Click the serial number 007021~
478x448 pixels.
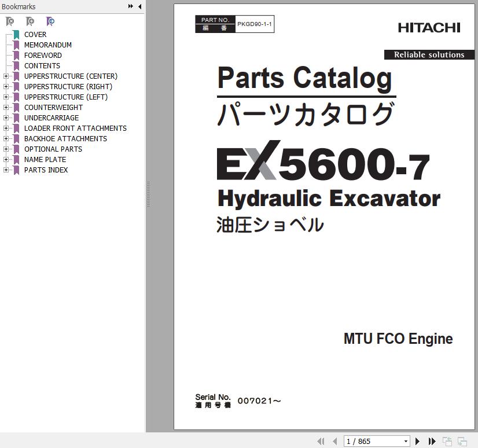click(x=259, y=401)
